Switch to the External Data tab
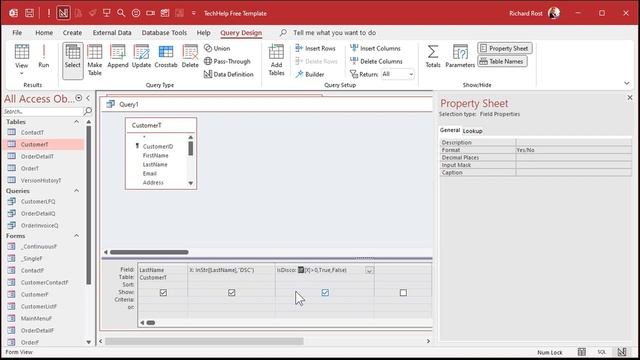This screenshot has height=360, width=640. click(x=112, y=33)
